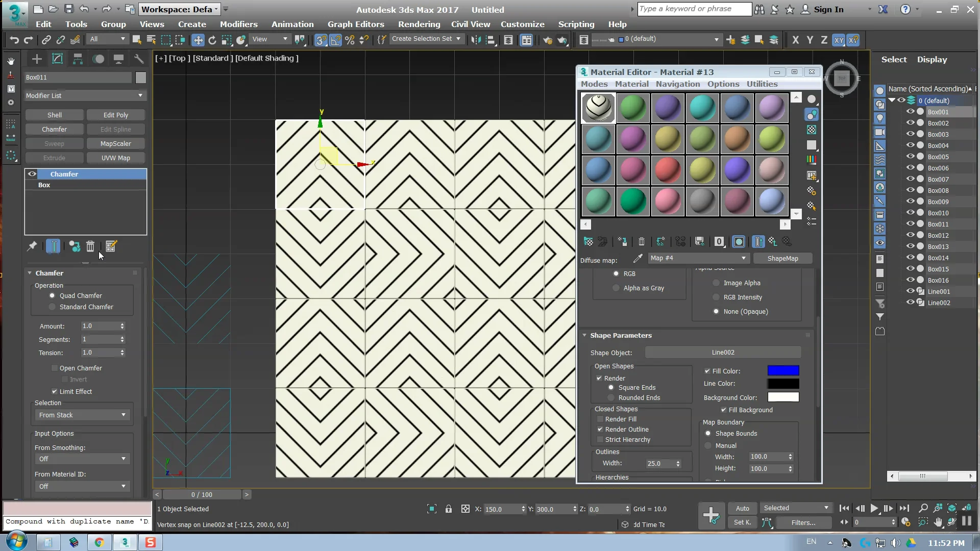Open Material Editor Utilities menu
980x551 pixels.
click(762, 84)
